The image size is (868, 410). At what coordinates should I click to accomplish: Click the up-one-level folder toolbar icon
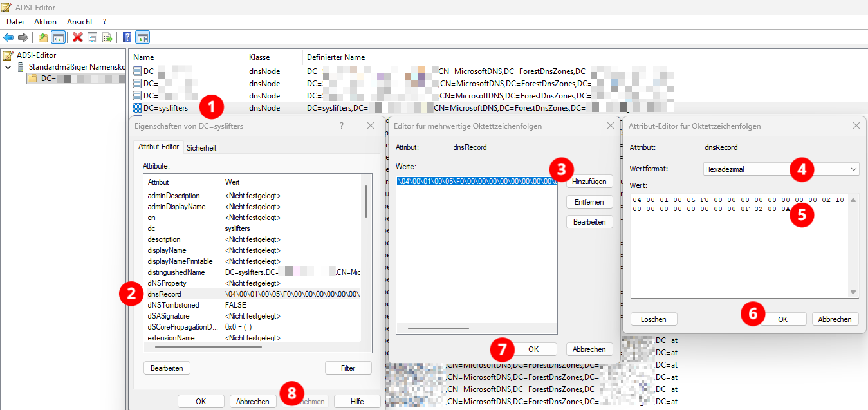(43, 37)
